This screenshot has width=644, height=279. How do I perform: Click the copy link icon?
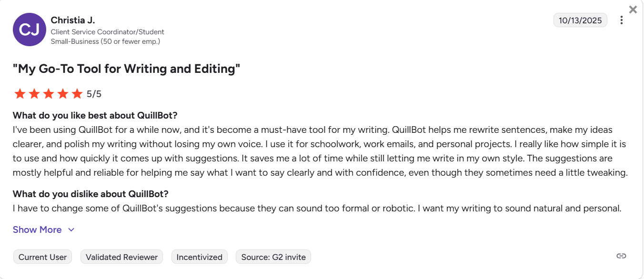coord(621,255)
